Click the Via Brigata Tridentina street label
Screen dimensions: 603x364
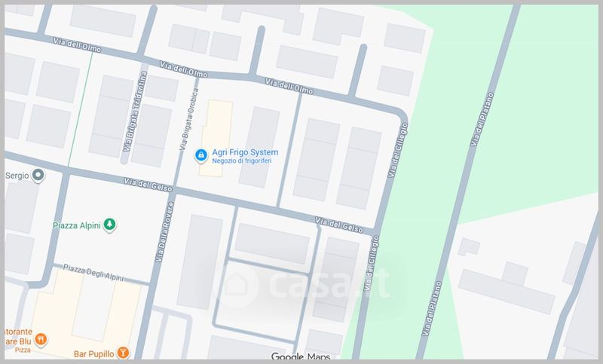[x=136, y=112]
